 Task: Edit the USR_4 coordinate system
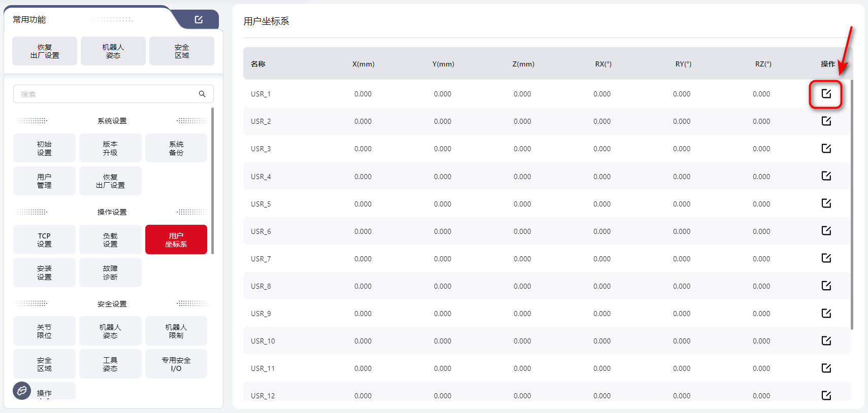[826, 176]
